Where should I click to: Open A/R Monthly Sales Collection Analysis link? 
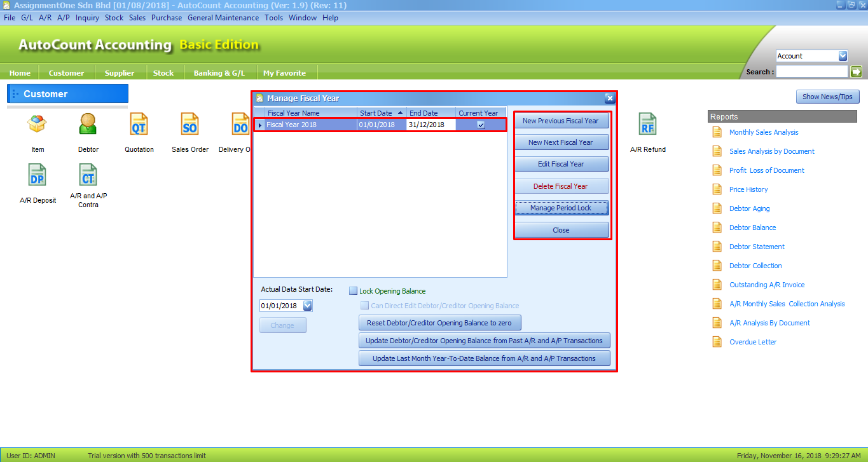[787, 304]
